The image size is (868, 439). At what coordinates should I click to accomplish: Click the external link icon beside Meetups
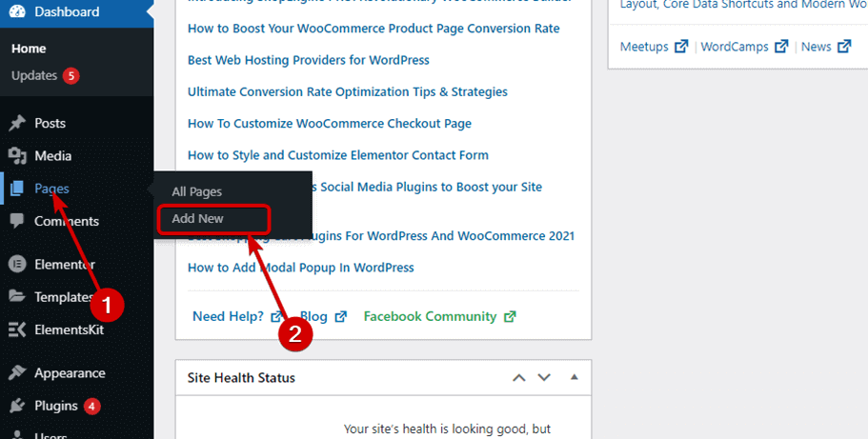[x=681, y=47]
